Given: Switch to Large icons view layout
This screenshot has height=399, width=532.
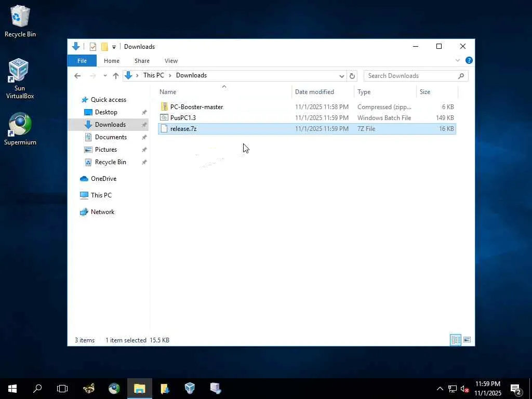Looking at the screenshot, I should pos(467,340).
